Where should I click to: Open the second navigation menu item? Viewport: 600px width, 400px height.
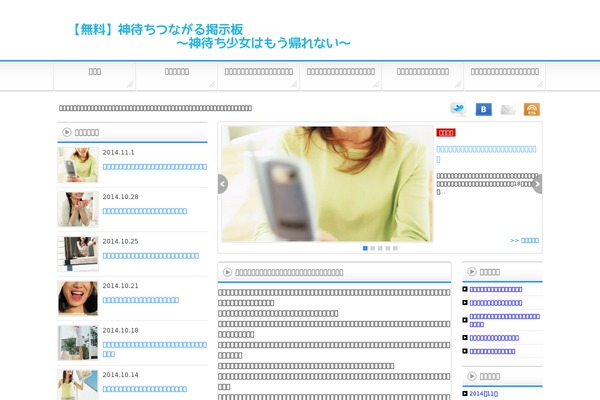tap(177, 76)
